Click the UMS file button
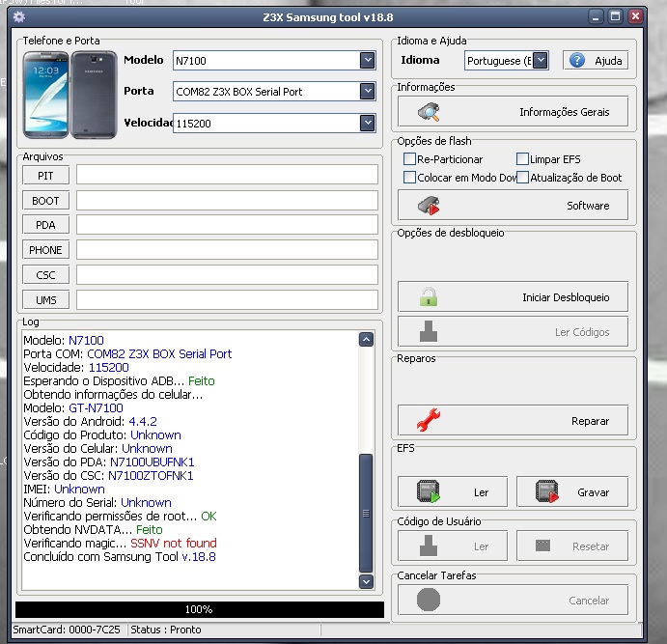The width and height of the screenshot is (667, 644). 45,300
